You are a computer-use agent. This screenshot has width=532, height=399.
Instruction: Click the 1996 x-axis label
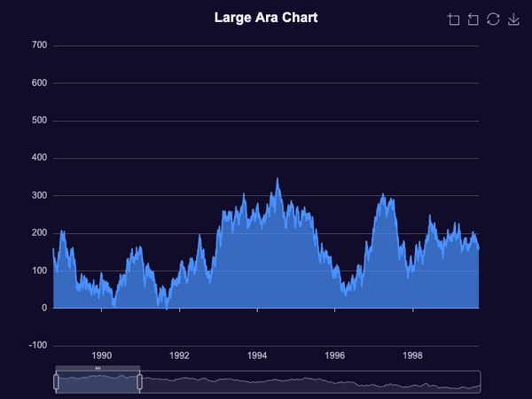[x=335, y=356]
